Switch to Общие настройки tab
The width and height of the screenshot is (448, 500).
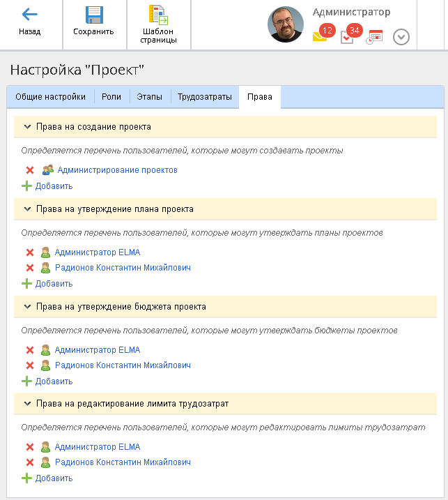click(50, 97)
